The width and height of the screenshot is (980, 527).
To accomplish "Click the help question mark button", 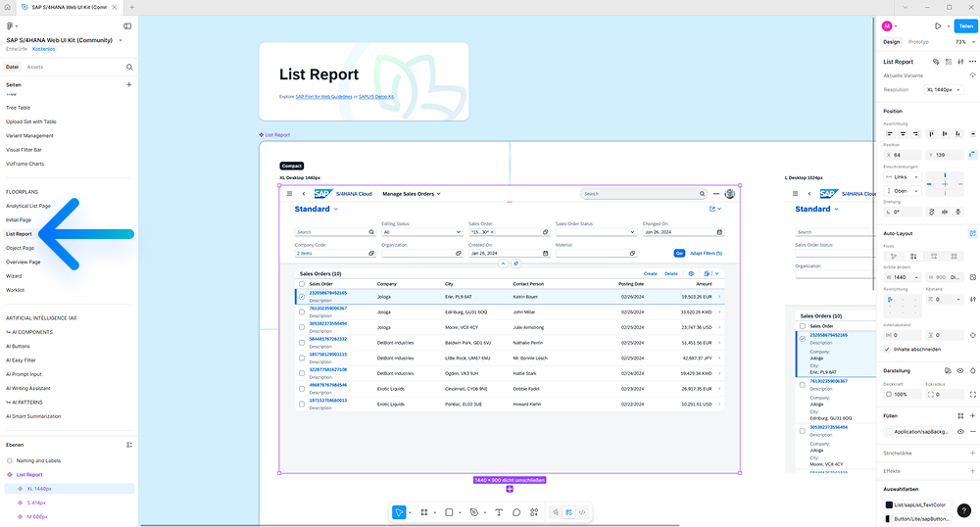I will 964,510.
